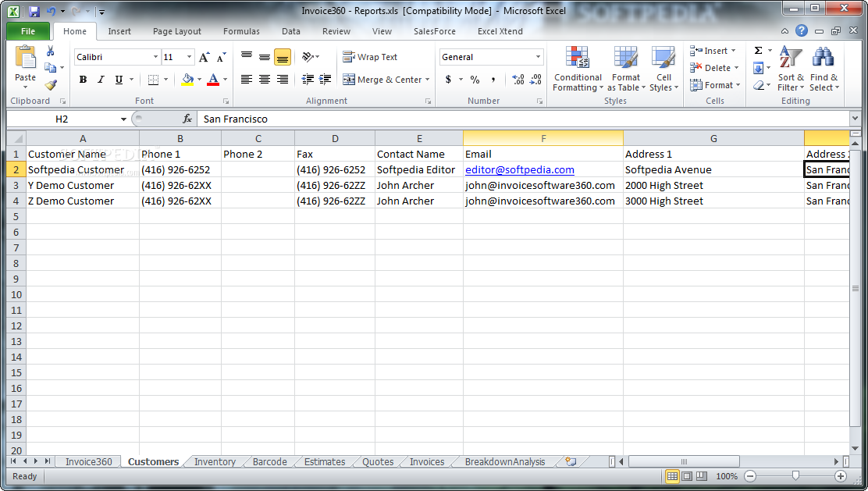Click the Insert cells button
The width and height of the screenshot is (868, 491).
coord(713,51)
